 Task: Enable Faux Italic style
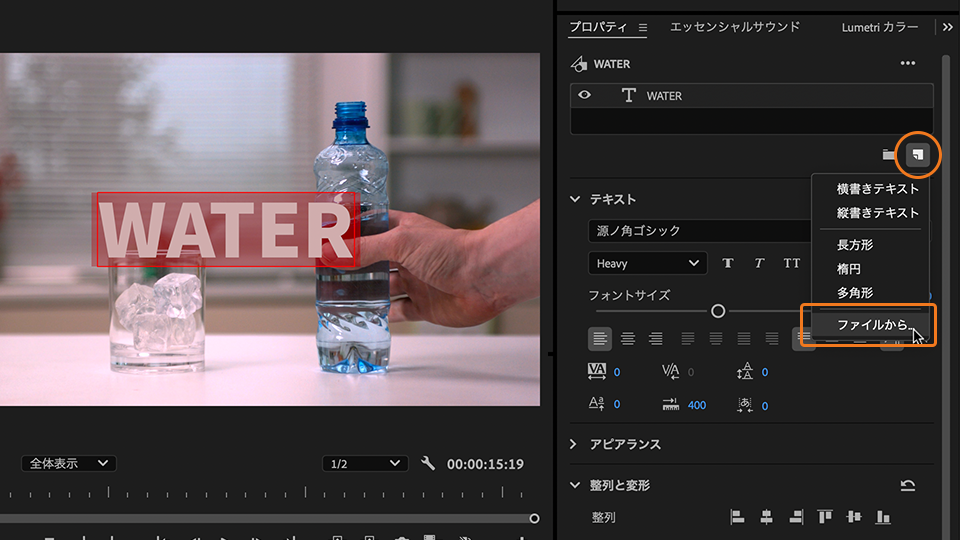(759, 263)
